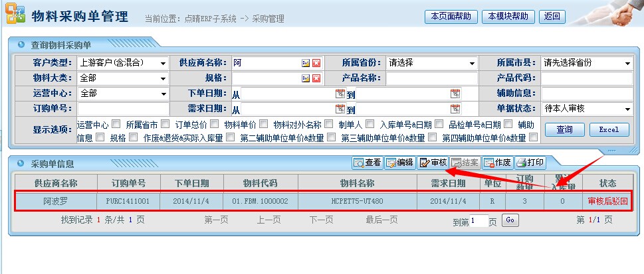Click the 审核 (Audit) toolbar button

[433, 163]
